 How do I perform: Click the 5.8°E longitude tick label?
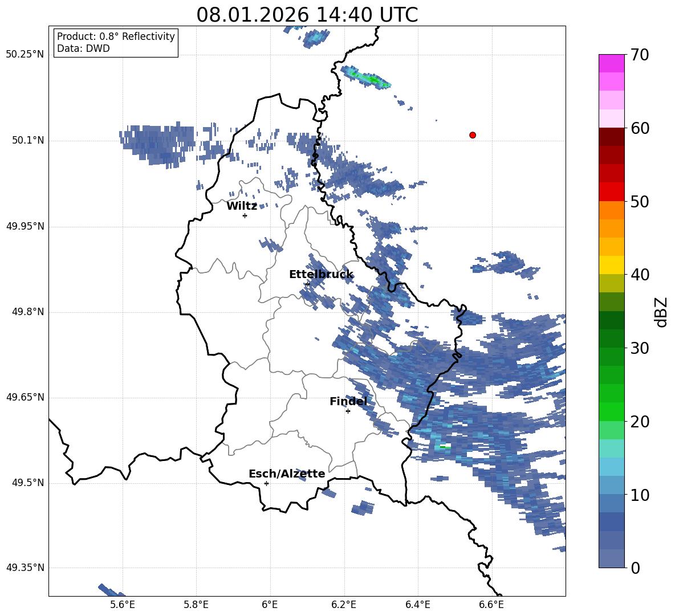(x=196, y=605)
